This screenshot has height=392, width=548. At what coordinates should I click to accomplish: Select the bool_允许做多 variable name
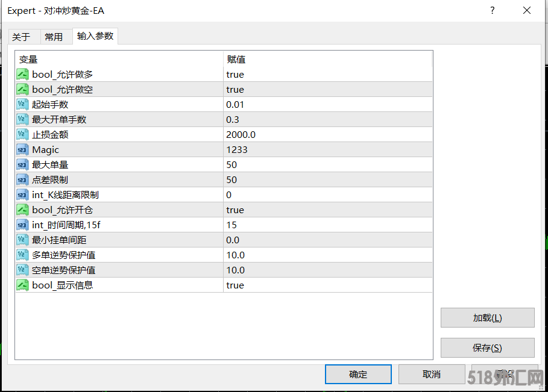click(x=62, y=74)
